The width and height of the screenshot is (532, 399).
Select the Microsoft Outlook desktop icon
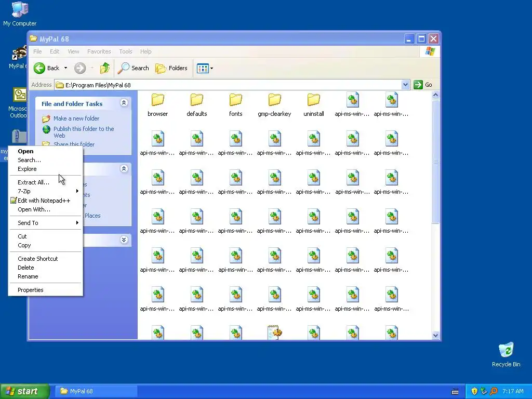(x=18, y=103)
